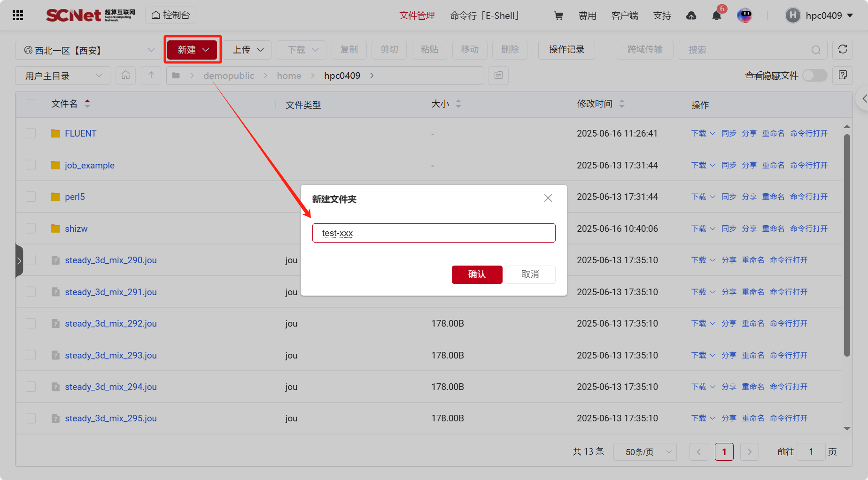868x480 pixels.
Task: Open the apps grid menu icon
Action: point(18,15)
